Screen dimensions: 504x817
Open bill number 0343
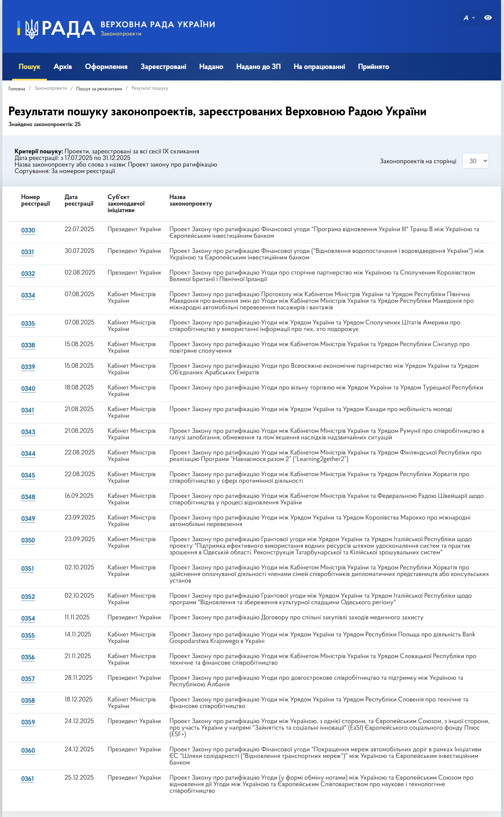tap(28, 432)
